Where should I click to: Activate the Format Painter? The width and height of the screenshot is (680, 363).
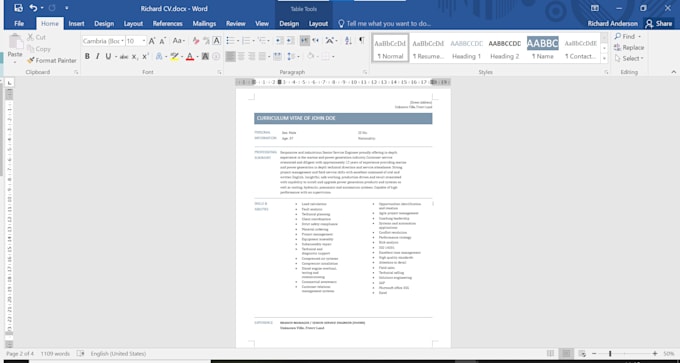pos(52,60)
